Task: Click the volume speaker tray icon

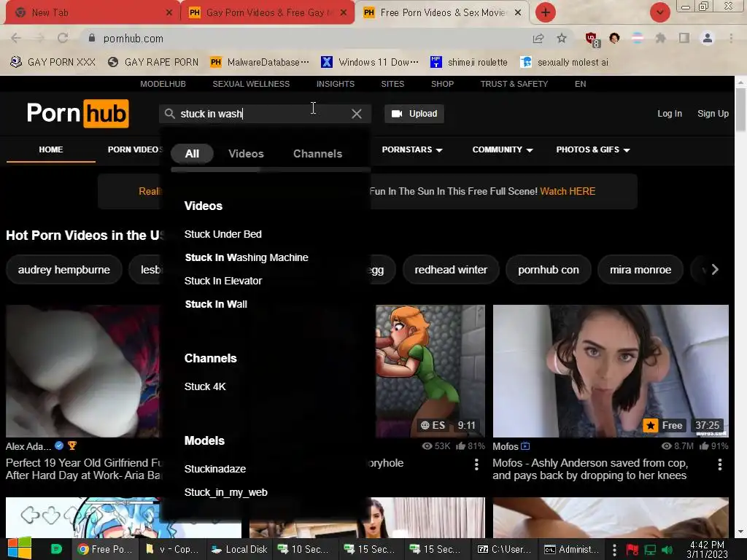Action: (667, 550)
